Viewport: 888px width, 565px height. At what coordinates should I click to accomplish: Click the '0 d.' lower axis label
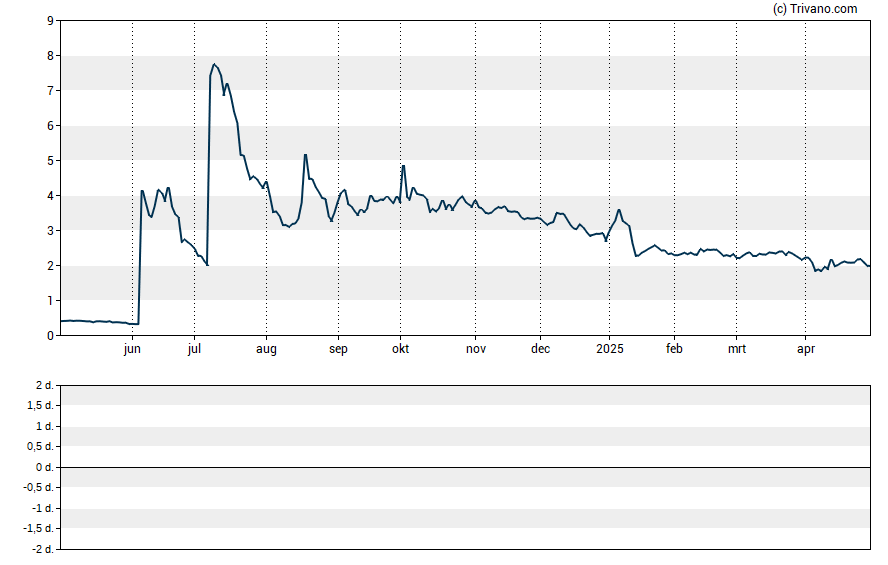click(x=44, y=467)
